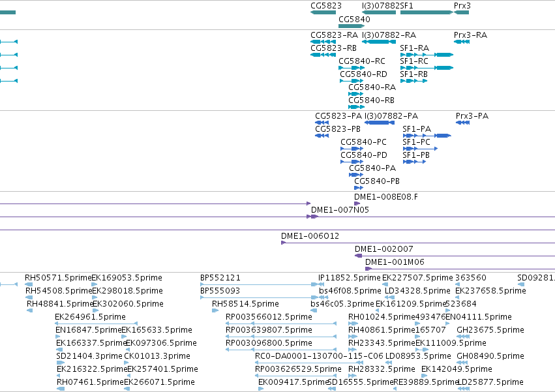Select EST IP11852.5prime
This screenshot has width=555, height=392.
(321, 284)
